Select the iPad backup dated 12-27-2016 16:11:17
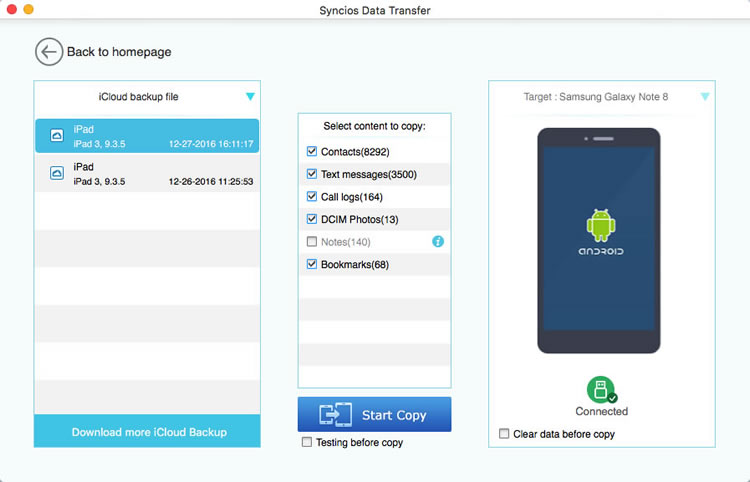750x482 pixels. click(147, 136)
